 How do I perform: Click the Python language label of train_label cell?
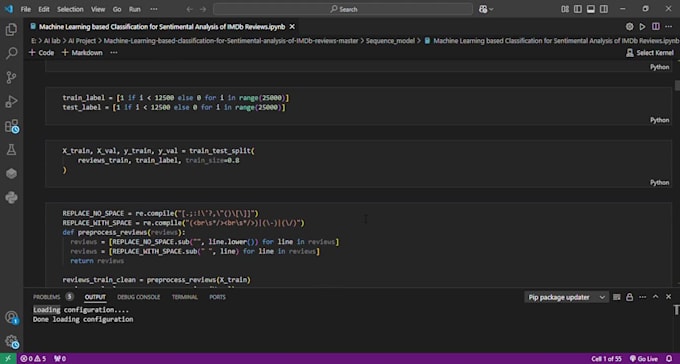coord(659,120)
